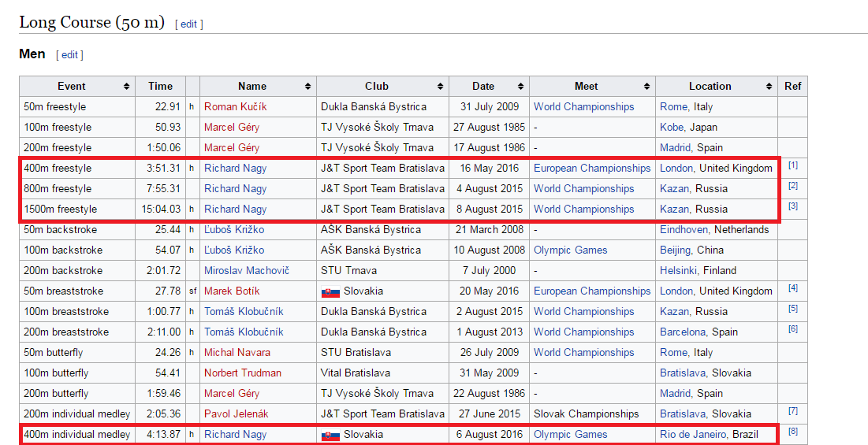Edit the Long Course (50 m) section
This screenshot has height=445, width=868.
point(188,24)
